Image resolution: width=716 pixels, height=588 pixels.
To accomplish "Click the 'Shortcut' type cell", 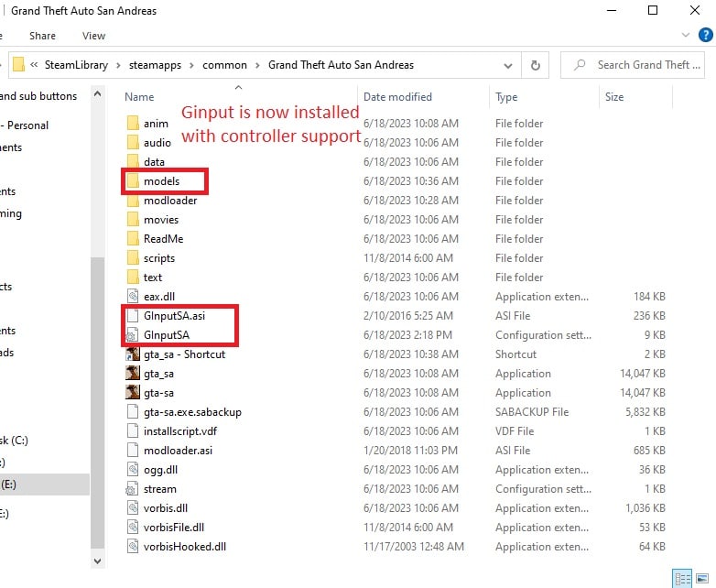I will pos(516,354).
